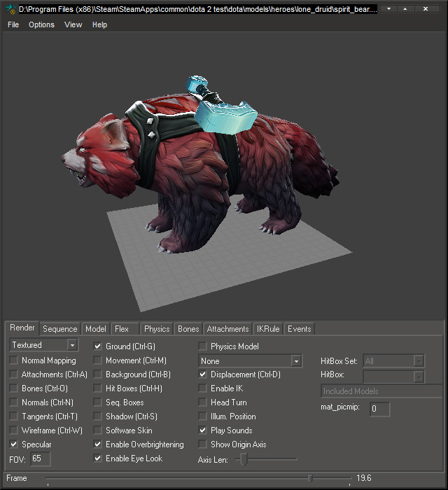Enable the Enable IK checkbox
The width and height of the screenshot is (448, 490).
[x=203, y=388]
